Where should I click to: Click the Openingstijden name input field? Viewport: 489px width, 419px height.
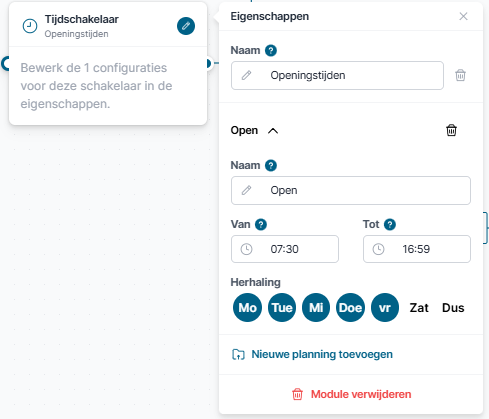337,75
